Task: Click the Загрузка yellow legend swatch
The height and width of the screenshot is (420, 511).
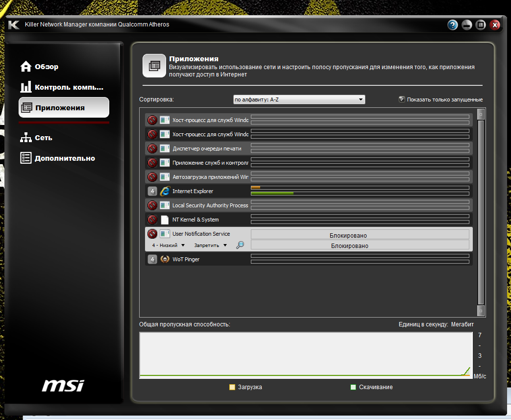Action: click(232, 387)
